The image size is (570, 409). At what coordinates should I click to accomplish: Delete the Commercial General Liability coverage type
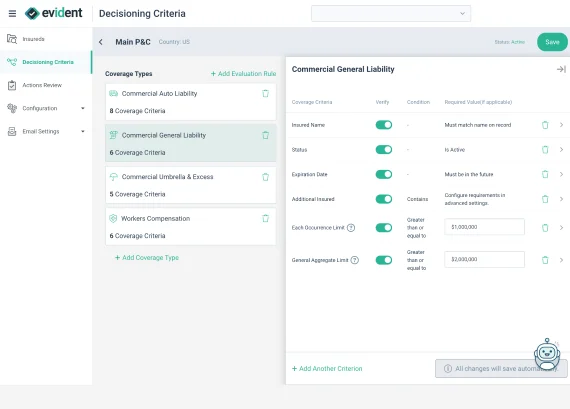tap(266, 135)
